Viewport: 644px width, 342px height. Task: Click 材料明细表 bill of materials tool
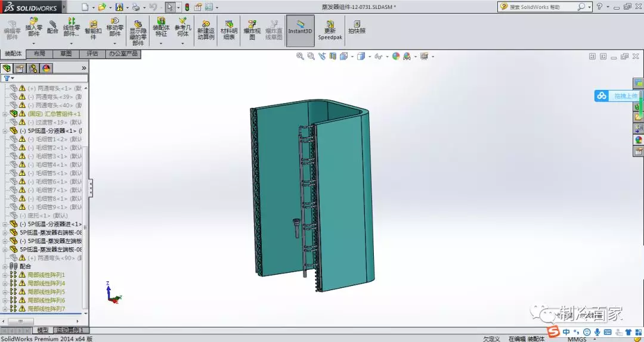(229, 30)
